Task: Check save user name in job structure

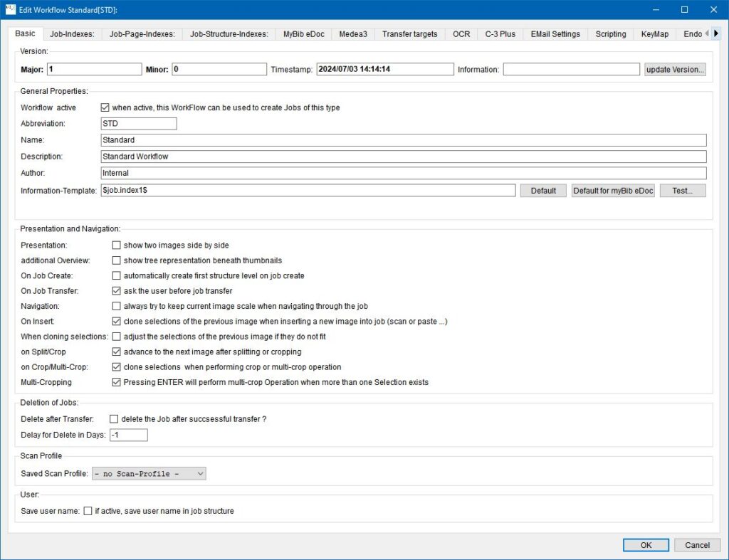Action: tap(88, 511)
